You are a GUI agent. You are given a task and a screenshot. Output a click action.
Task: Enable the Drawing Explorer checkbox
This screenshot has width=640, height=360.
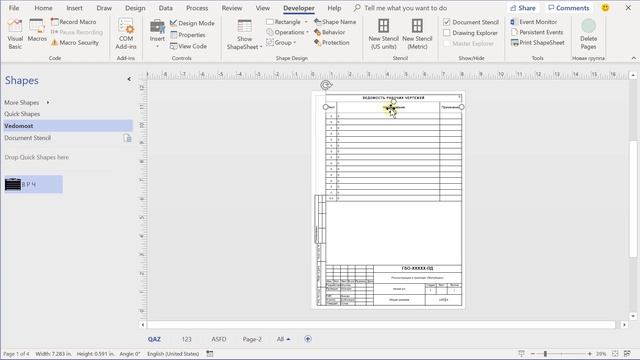[447, 33]
